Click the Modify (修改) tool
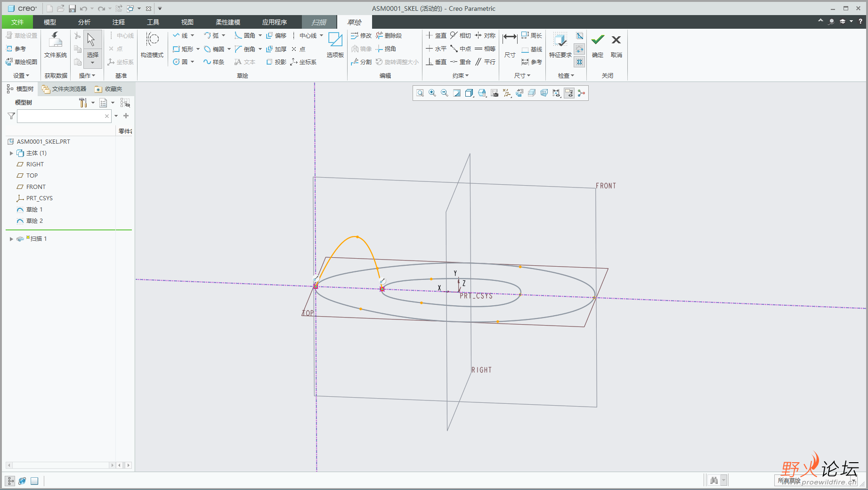Image resolution: width=868 pixels, height=490 pixels. (x=361, y=35)
